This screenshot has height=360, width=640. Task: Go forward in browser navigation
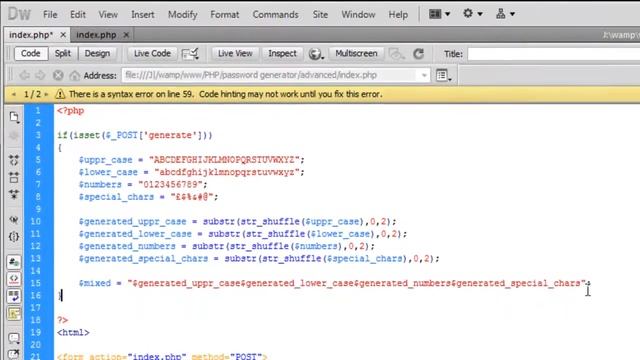(x=40, y=76)
